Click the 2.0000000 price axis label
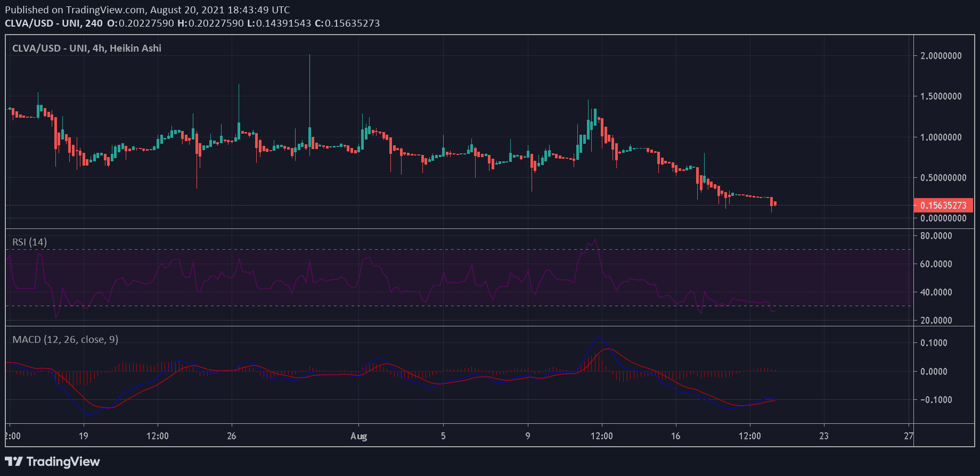This screenshot has height=476, width=980. tap(941, 56)
